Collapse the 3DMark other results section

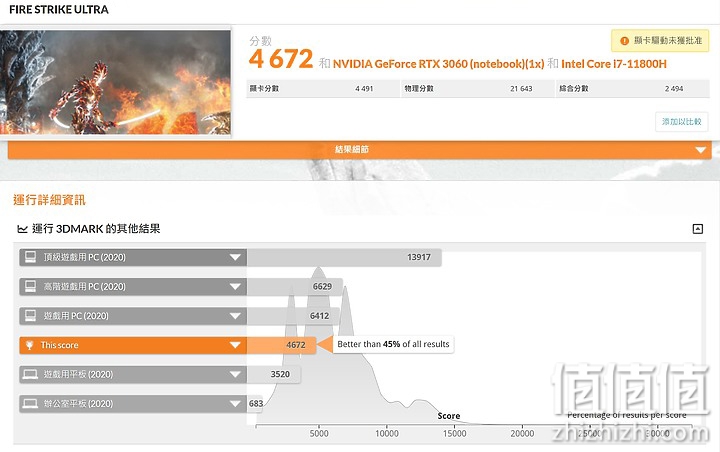698,229
